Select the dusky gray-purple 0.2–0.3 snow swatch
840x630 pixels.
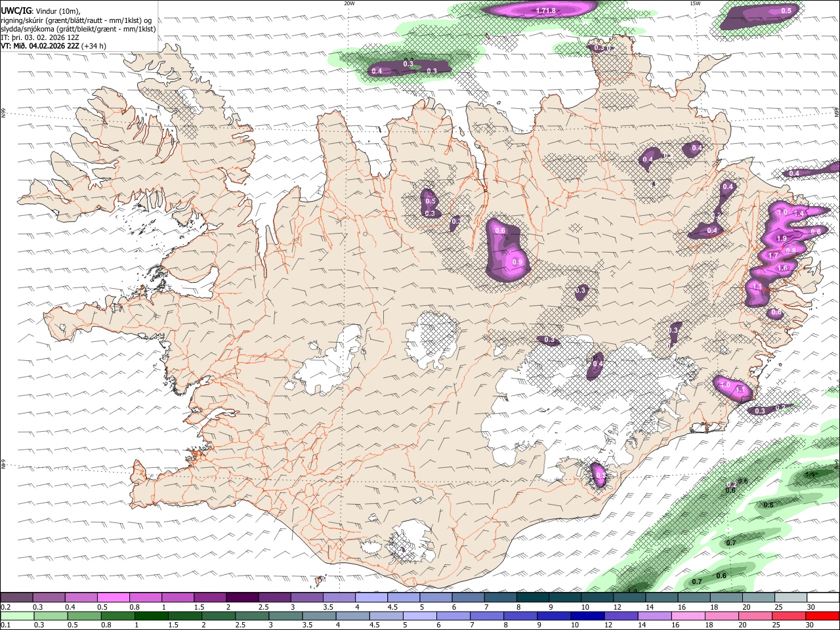pos(16,598)
